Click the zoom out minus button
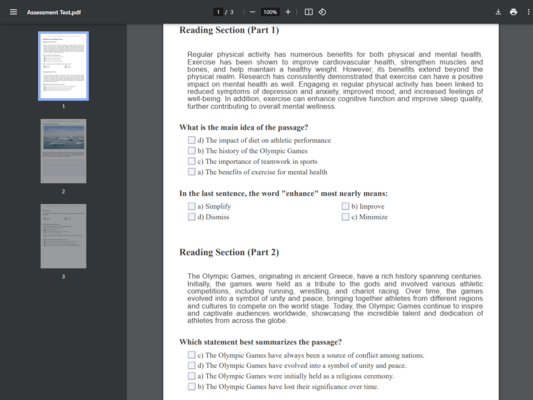The image size is (533, 400). (x=252, y=12)
